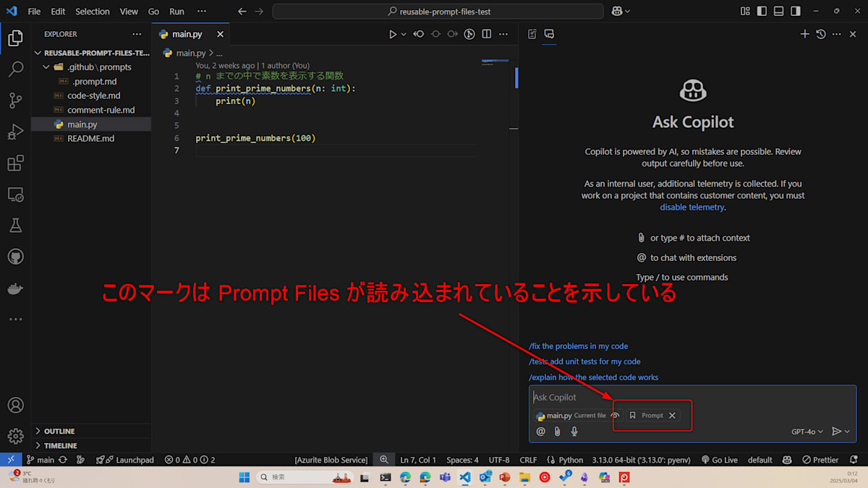Open the Go menu
Image resolution: width=868 pixels, height=488 pixels.
(x=153, y=12)
